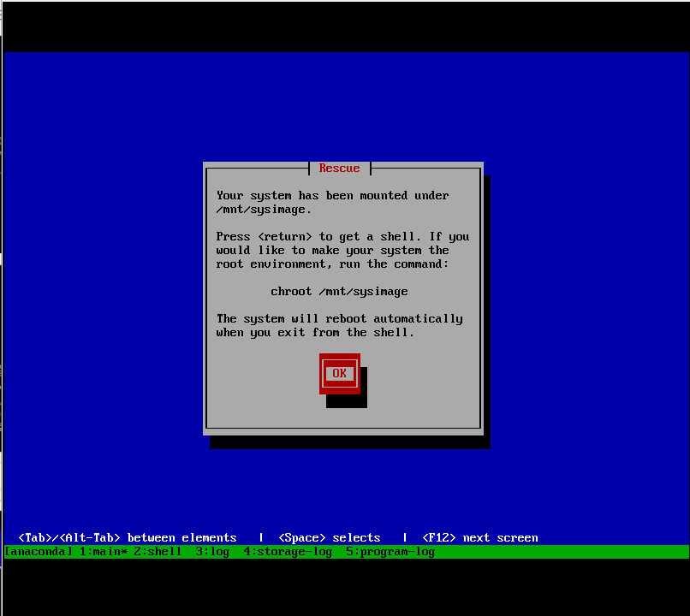Click the 'chroot /mnt/sysimage' command text
690x616 pixels.
[339, 292]
